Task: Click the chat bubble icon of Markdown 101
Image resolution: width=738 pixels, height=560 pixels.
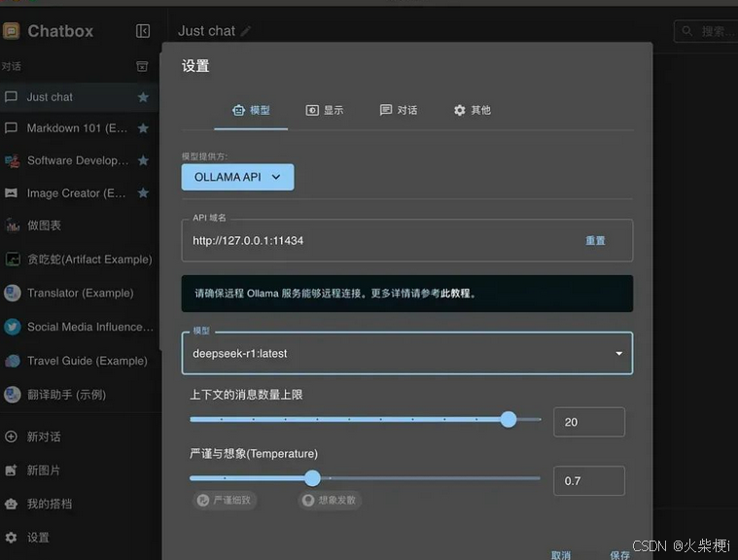Action: tap(11, 128)
